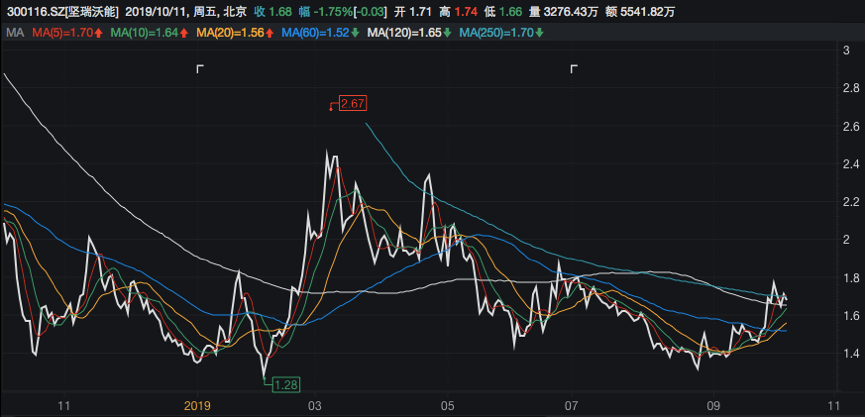
Task: Click the 1.8 label on price axis
Action: (849, 277)
